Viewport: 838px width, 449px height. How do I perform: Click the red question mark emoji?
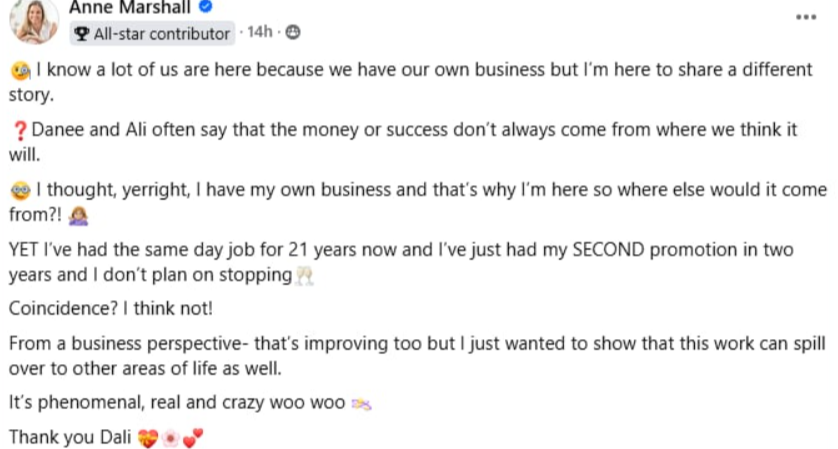[19, 130]
